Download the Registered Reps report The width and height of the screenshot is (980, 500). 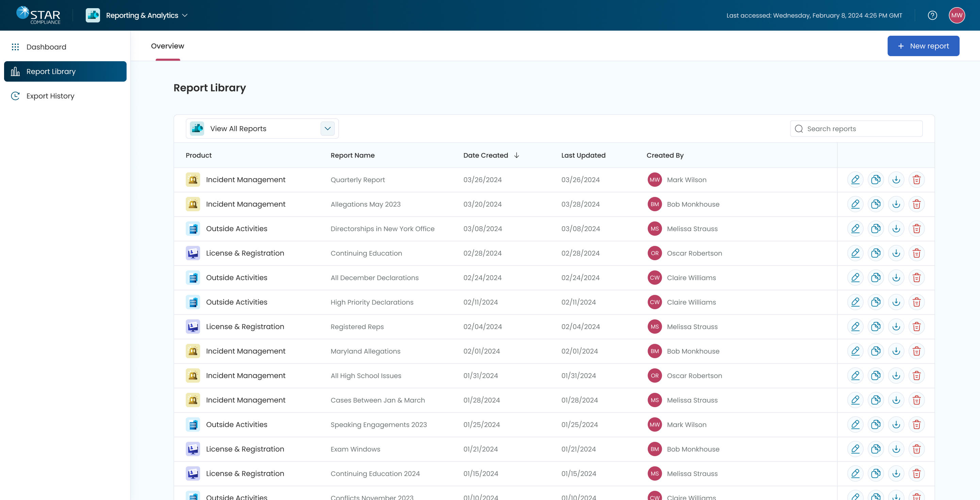(x=896, y=327)
